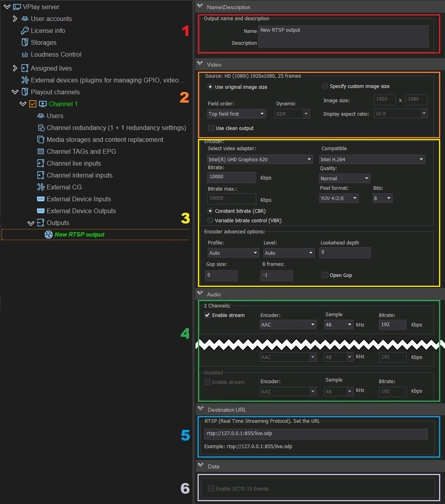Collapse the Audio section header
Viewport: 445px width, 504px height.
click(x=200, y=294)
